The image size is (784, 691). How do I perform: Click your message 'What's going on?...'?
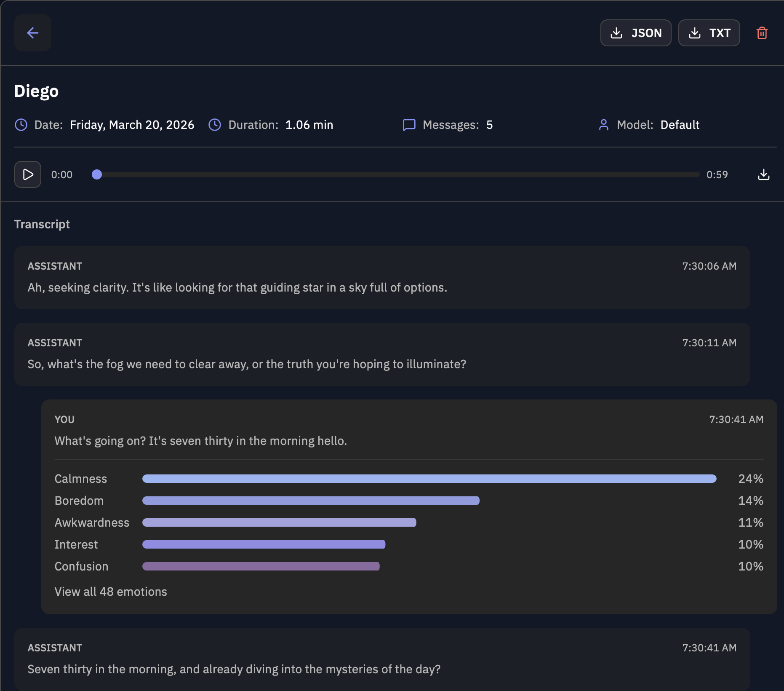pyautogui.click(x=201, y=441)
